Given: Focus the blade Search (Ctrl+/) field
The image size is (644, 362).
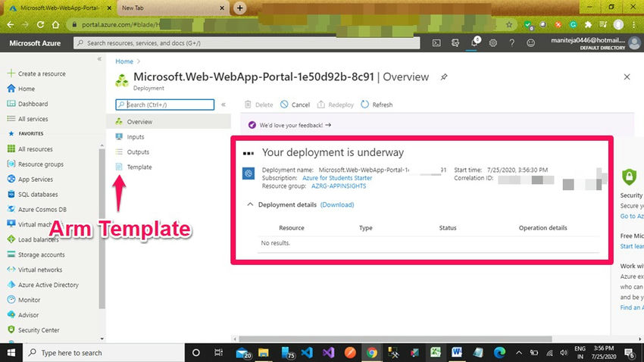Looking at the screenshot, I should (x=164, y=105).
